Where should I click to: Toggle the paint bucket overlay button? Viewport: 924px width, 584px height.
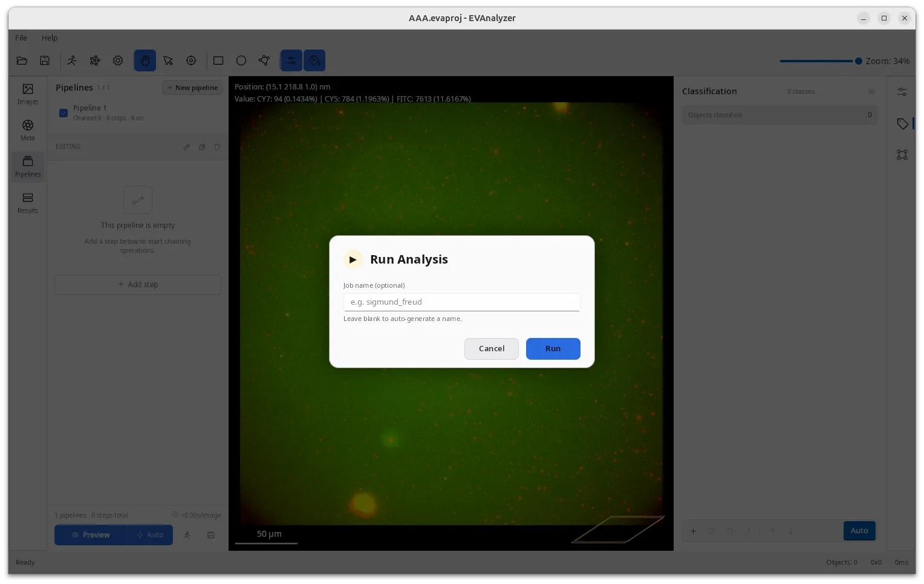(x=314, y=60)
